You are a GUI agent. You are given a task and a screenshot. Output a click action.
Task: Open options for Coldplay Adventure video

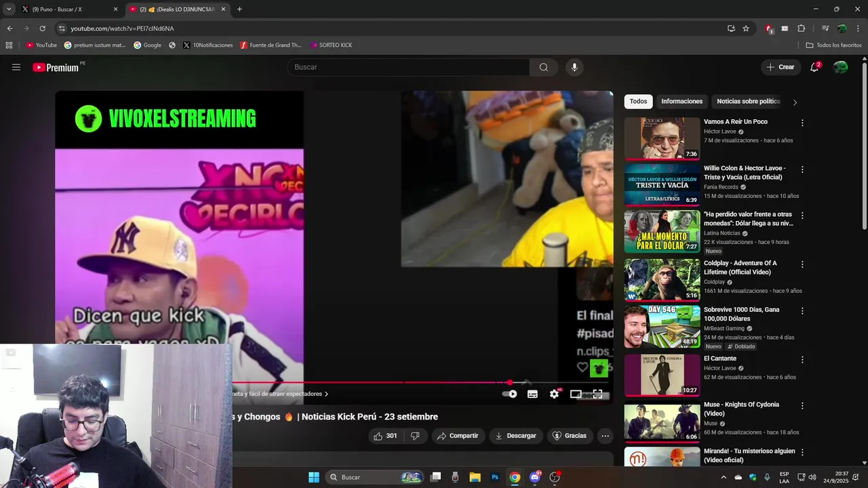click(x=802, y=264)
